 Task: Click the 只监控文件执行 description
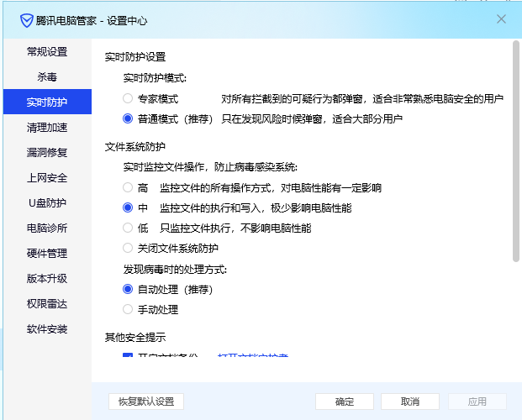(235, 228)
